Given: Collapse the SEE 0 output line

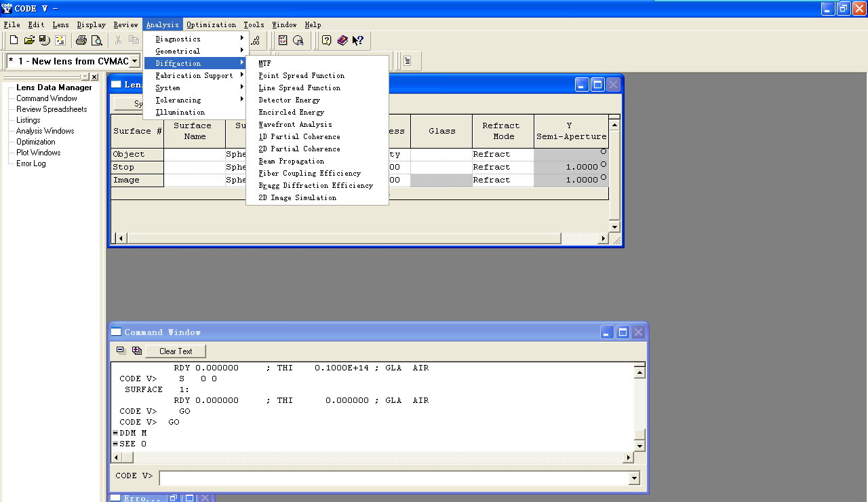Looking at the screenshot, I should [x=115, y=444].
